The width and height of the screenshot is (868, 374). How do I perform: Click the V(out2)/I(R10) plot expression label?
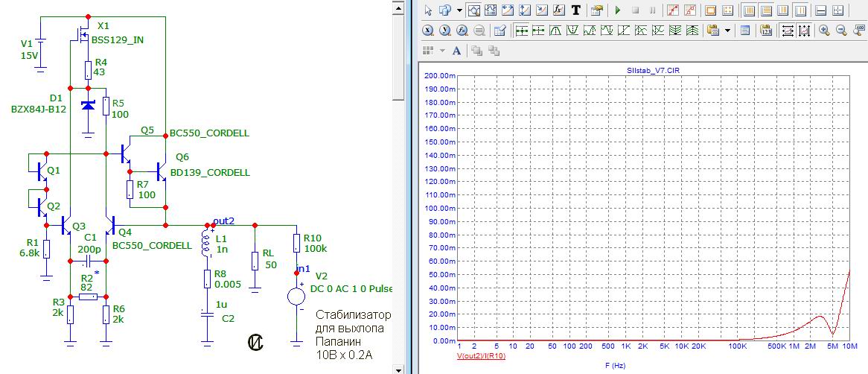coord(481,356)
